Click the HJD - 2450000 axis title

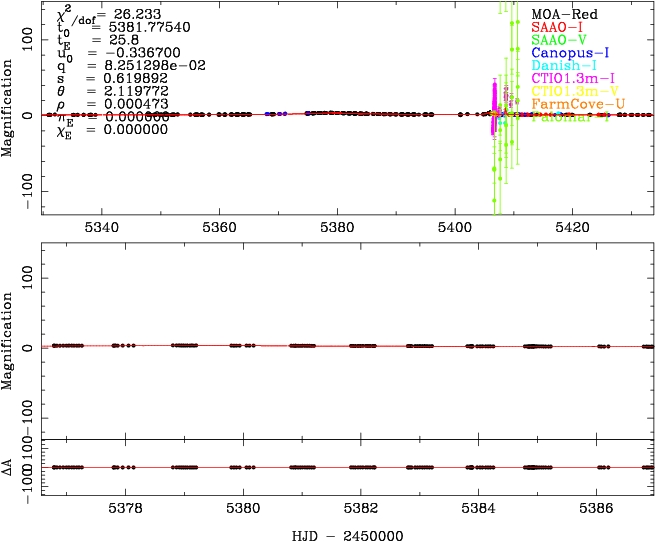click(x=348, y=536)
